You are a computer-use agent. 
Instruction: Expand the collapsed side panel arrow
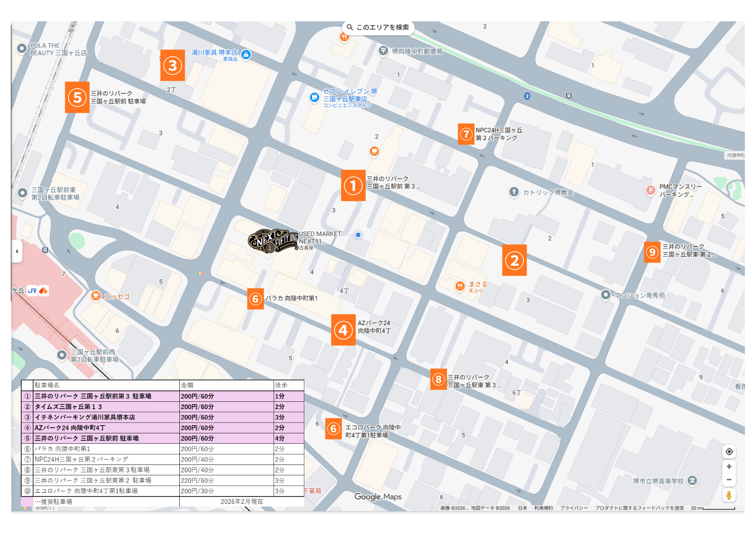[x=17, y=251]
